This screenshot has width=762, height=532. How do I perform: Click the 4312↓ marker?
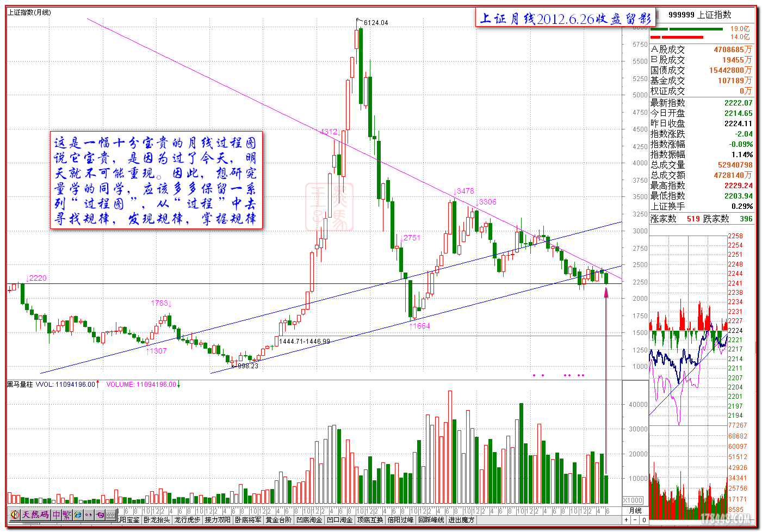(x=330, y=132)
